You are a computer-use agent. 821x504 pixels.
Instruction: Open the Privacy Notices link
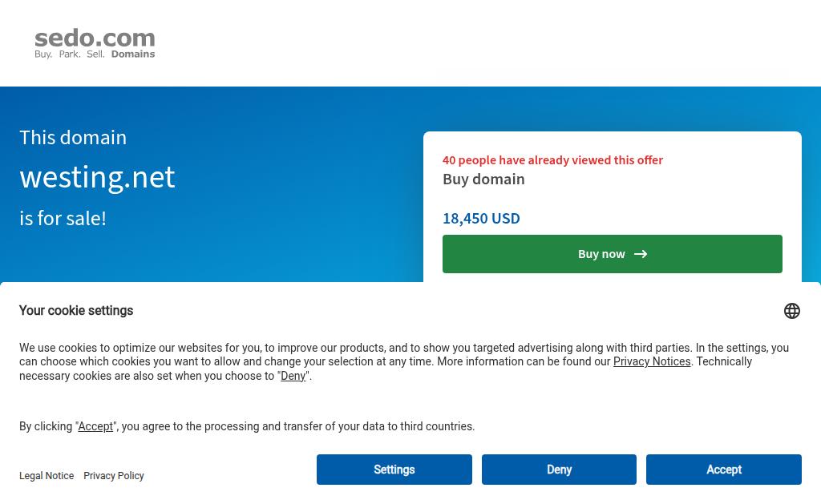click(652, 361)
